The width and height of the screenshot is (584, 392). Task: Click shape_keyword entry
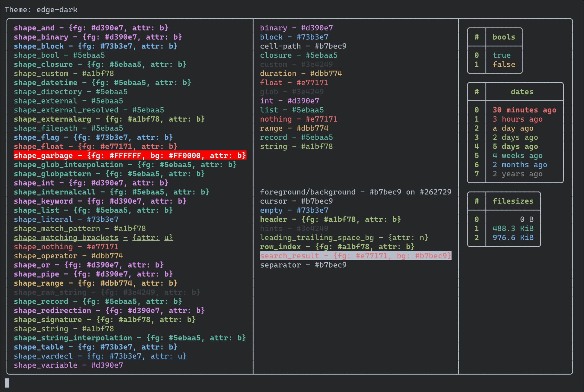pos(100,201)
